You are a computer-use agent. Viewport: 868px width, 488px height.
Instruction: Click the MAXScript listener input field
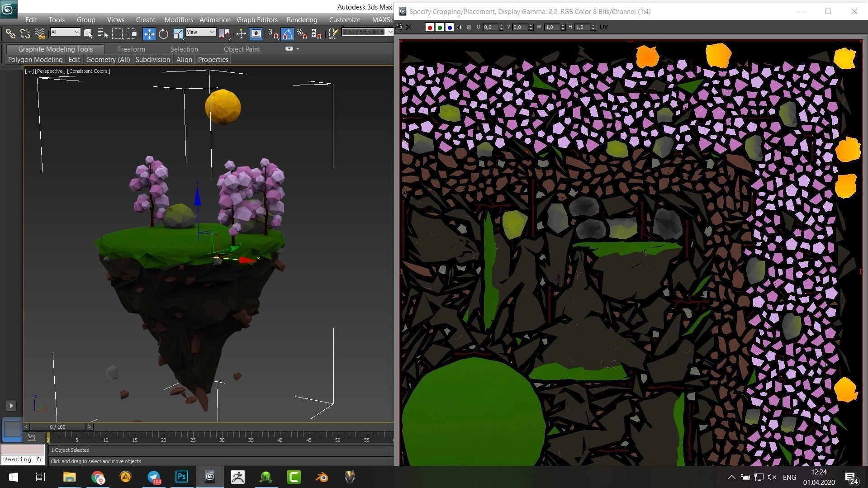click(x=23, y=460)
